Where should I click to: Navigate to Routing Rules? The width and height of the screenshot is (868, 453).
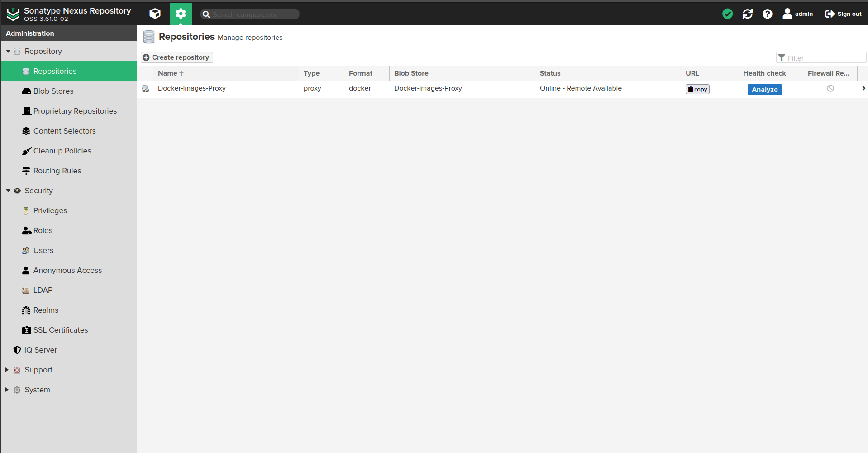coord(69,171)
